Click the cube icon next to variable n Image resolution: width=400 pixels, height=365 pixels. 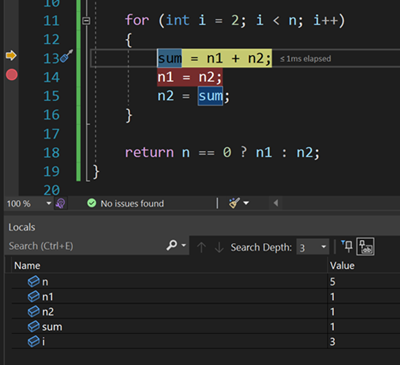(34, 282)
